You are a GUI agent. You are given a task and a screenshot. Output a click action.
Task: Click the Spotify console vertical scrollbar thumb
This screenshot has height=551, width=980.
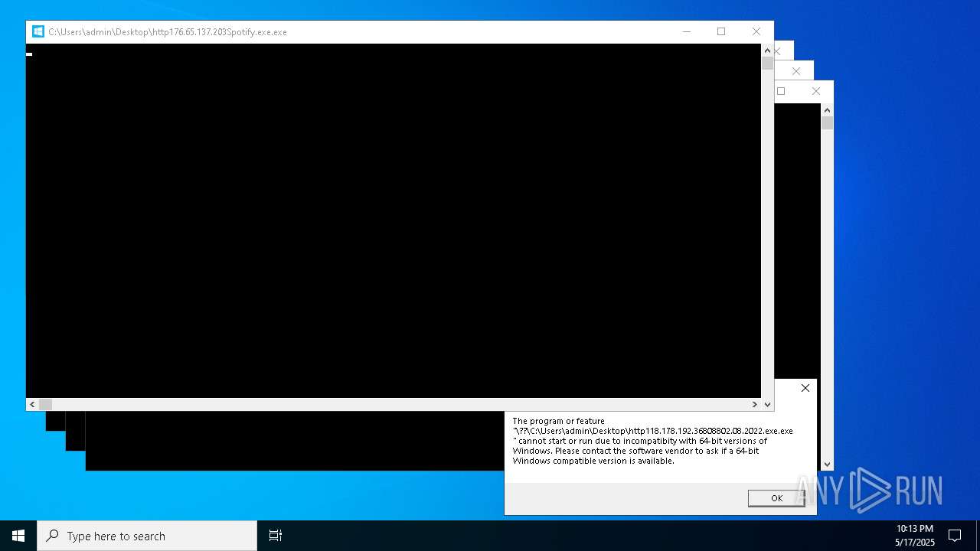point(767,64)
